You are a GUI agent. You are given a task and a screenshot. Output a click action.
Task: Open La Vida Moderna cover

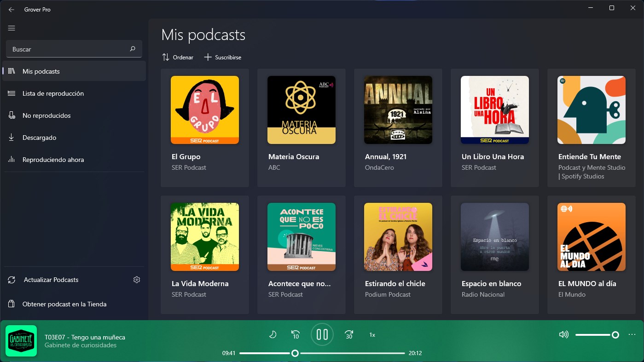(205, 237)
